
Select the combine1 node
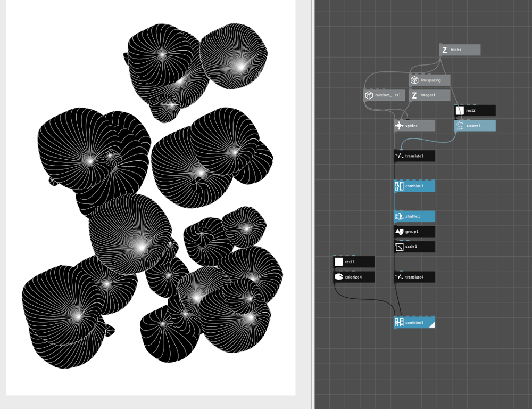[414, 186]
